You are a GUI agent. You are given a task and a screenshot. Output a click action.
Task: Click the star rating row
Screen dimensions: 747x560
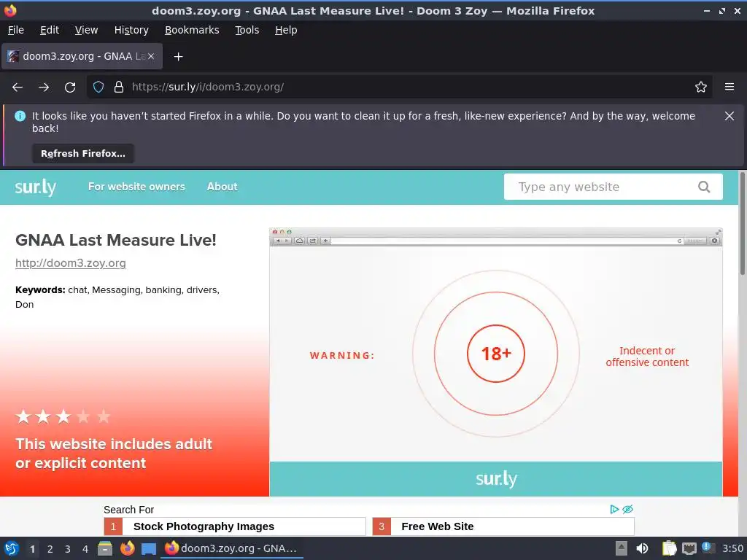click(x=63, y=416)
